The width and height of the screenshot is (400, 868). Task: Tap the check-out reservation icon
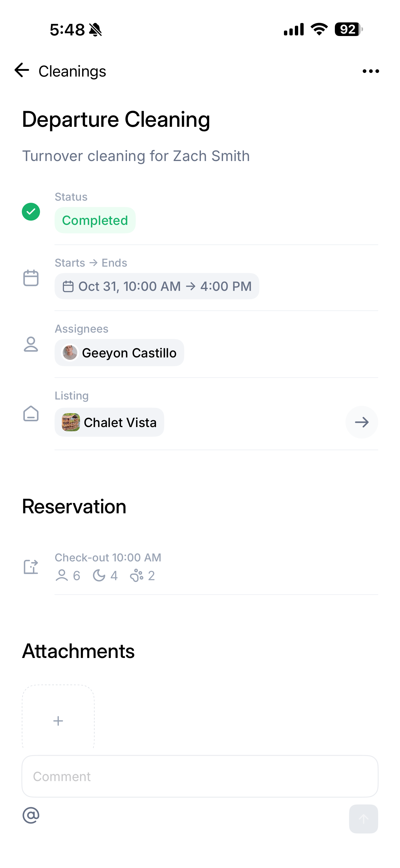point(31,567)
